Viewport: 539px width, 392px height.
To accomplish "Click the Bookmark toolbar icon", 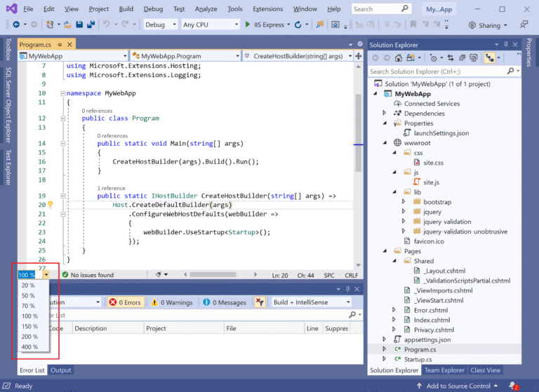I will 413,25.
